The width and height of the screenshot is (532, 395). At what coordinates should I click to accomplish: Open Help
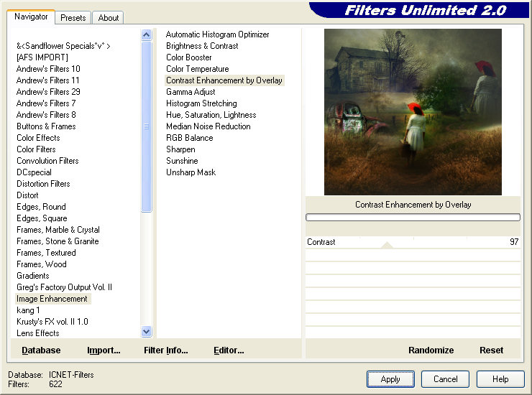[x=500, y=379]
